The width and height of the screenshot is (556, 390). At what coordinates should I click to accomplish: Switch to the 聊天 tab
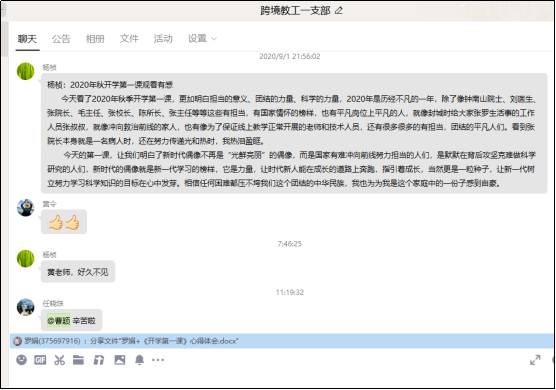[x=27, y=39]
